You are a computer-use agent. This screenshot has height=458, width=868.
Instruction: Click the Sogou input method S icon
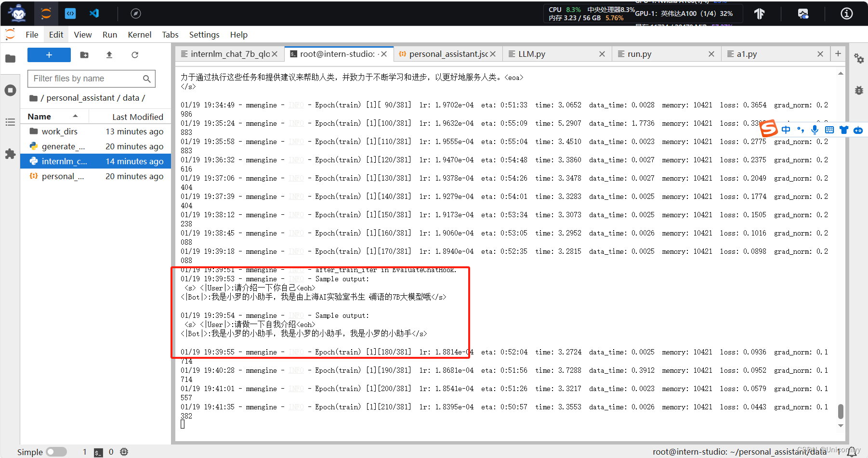click(769, 129)
